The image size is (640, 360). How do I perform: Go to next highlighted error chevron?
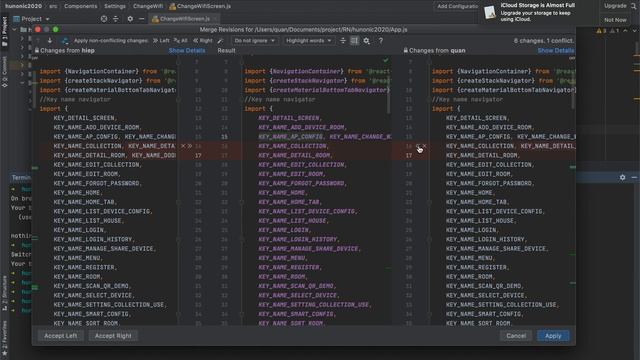tap(634, 31)
